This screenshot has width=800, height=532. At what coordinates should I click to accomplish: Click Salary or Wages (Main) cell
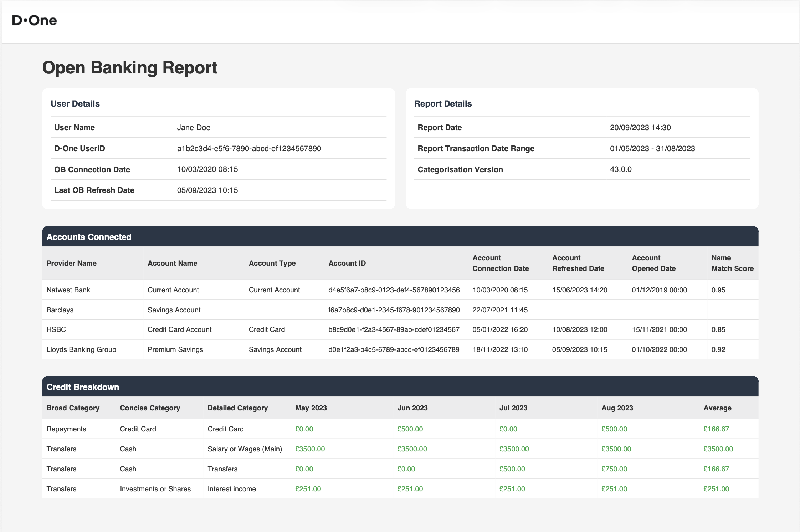pos(245,449)
